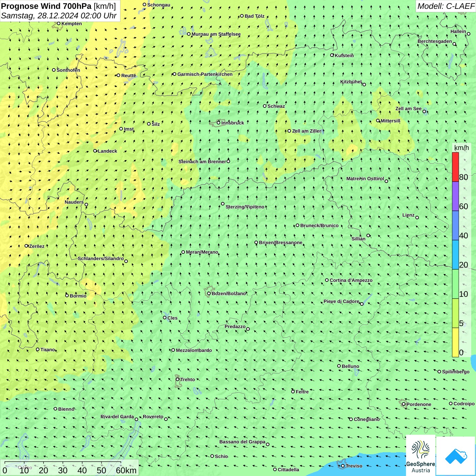
Task: Select the Bruneck/Brunico label
Action: click(319, 225)
